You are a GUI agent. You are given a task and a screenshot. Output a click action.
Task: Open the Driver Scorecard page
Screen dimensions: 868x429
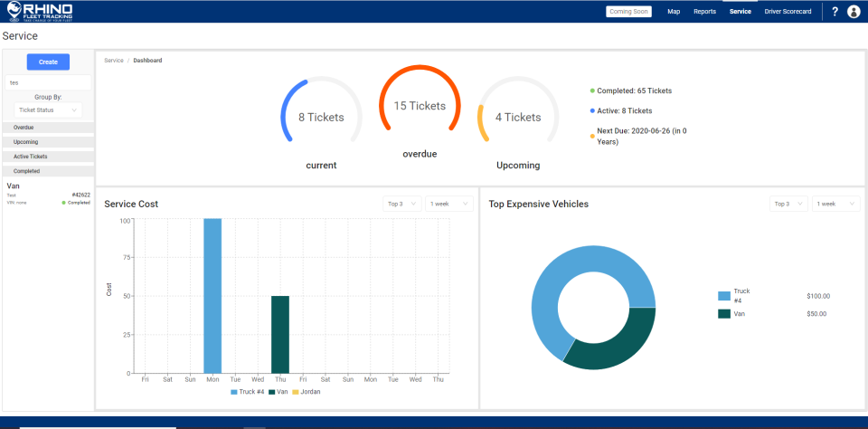[788, 12]
